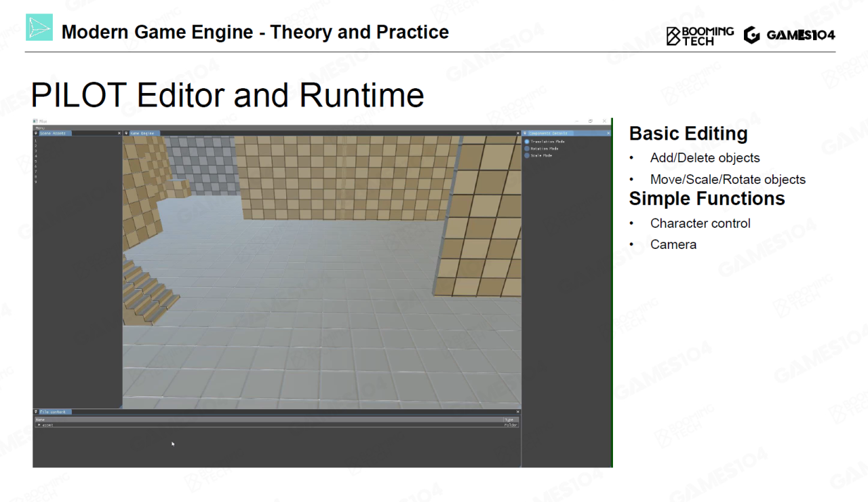Click the File content panel dropdown arrow
868x502 pixels.
click(36, 412)
